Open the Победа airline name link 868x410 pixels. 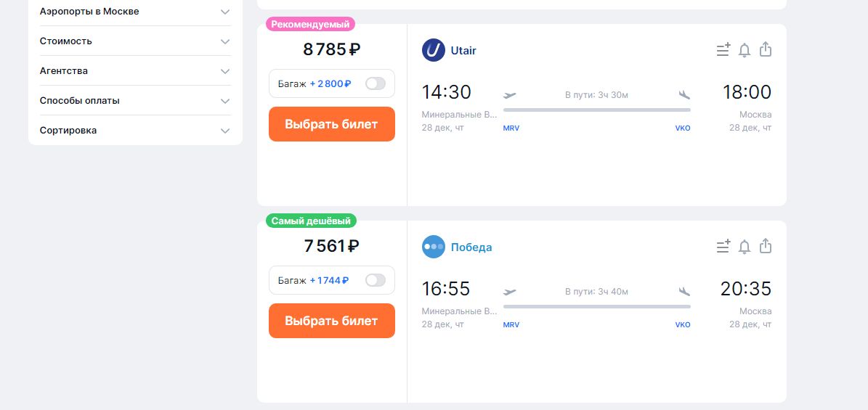click(x=471, y=247)
